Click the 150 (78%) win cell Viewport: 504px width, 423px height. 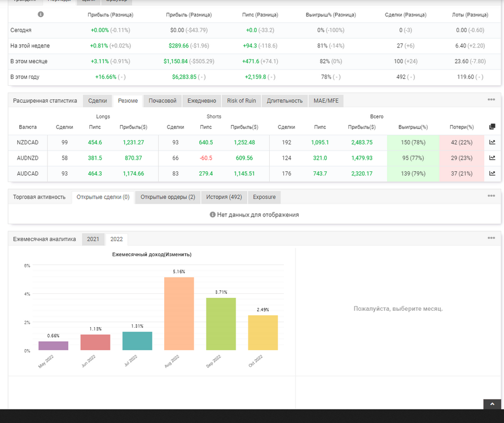click(413, 142)
